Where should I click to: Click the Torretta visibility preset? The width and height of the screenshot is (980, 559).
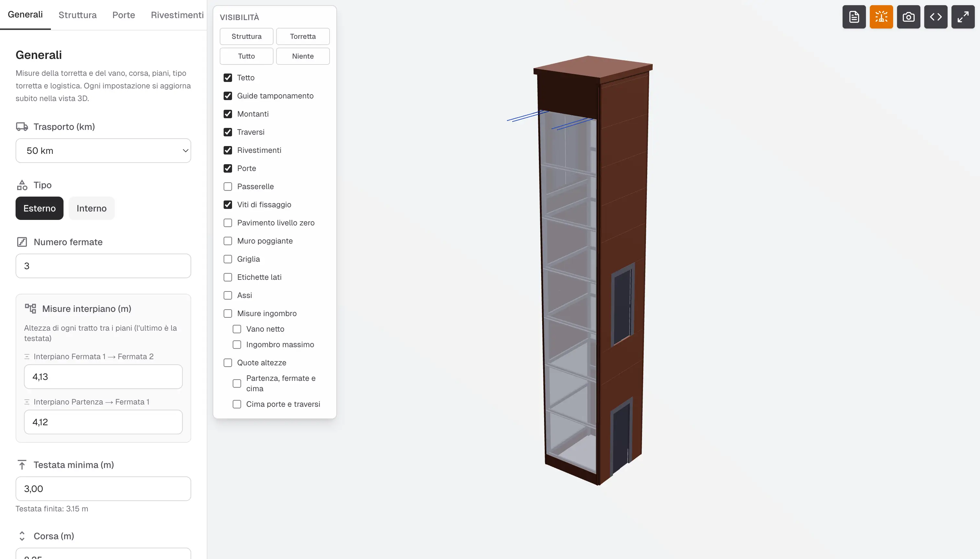click(303, 36)
